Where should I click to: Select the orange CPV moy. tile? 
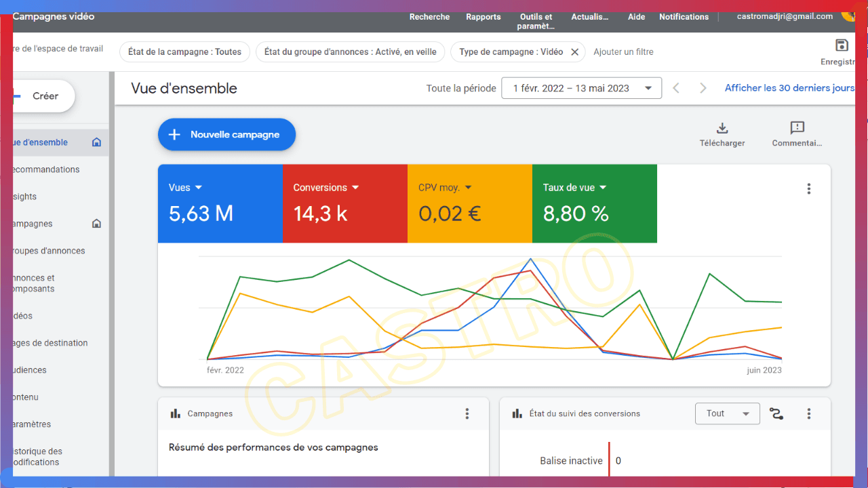[469, 203]
